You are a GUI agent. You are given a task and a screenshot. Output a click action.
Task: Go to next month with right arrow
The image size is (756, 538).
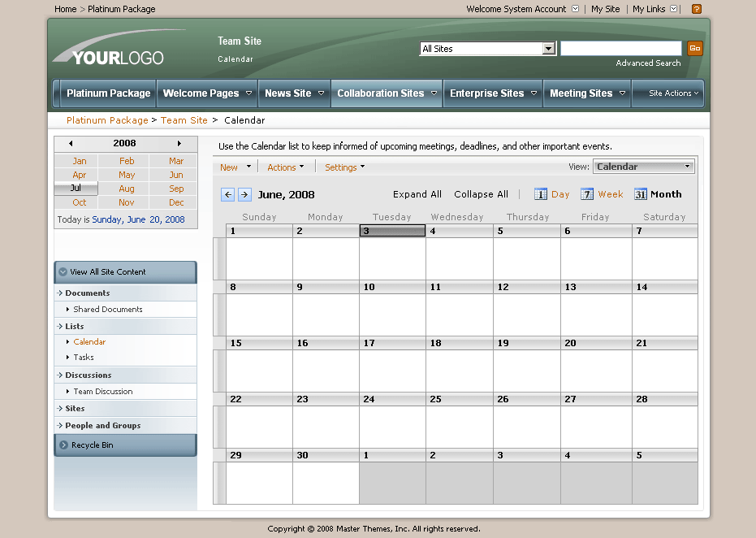click(x=244, y=194)
